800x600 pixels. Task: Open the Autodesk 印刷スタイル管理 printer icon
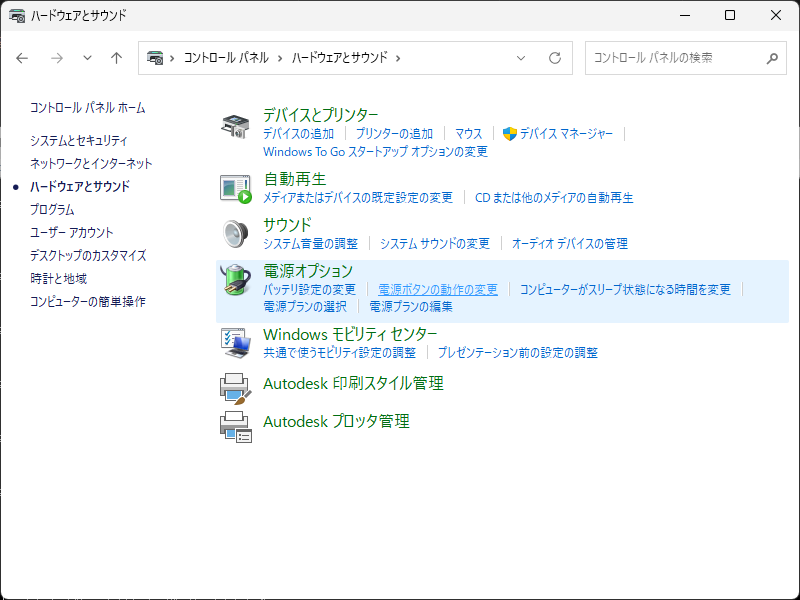click(x=236, y=388)
